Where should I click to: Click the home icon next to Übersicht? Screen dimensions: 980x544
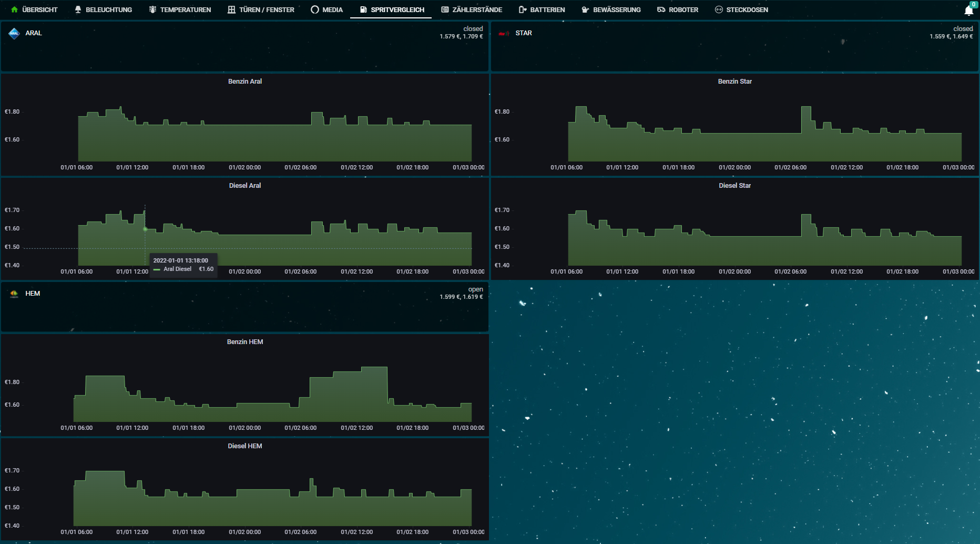[14, 9]
